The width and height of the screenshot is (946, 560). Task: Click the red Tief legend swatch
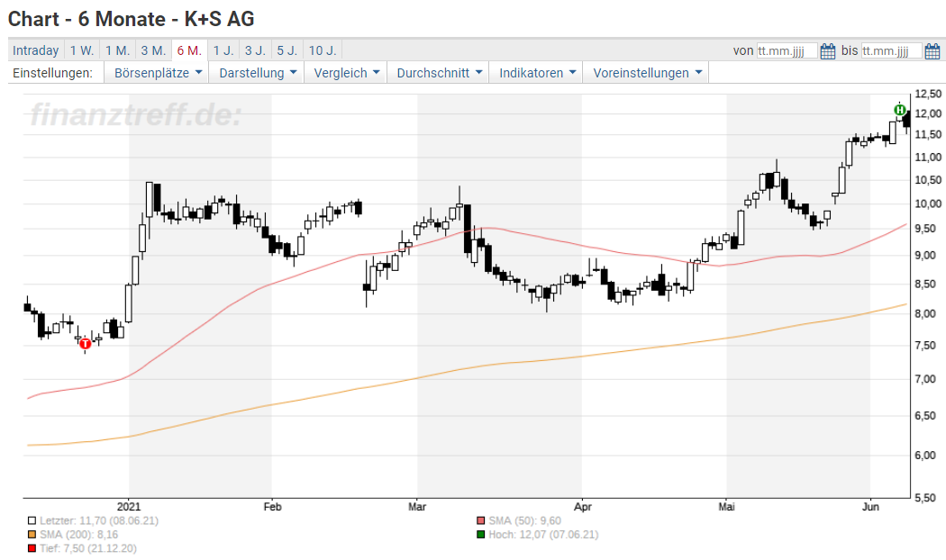(x=32, y=548)
